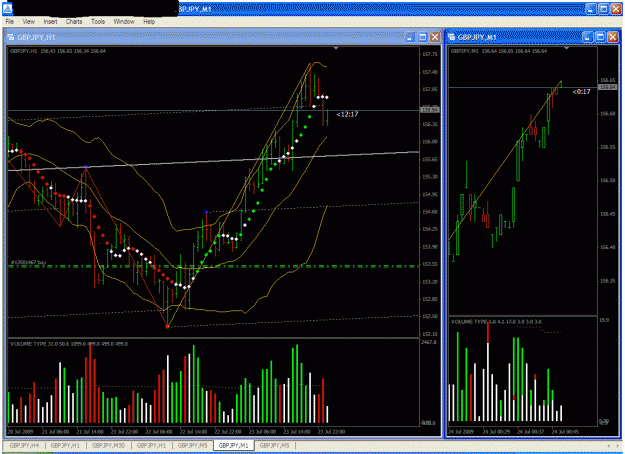This screenshot has height=454, width=625.
Task: Click the application icon in the main title bar
Action: click(8, 8)
